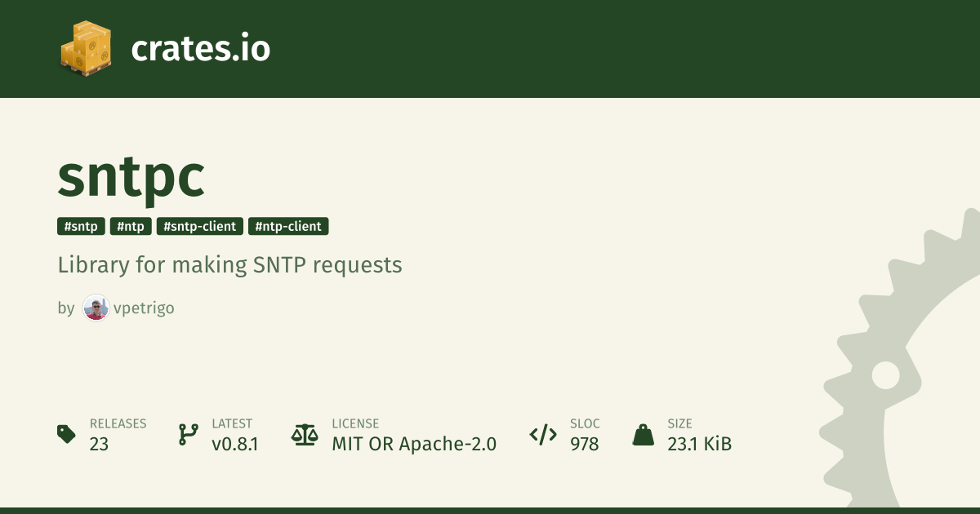Screen dimensions: 980x514
Task: Click the 23.1 KiB size value
Action: coord(699,444)
